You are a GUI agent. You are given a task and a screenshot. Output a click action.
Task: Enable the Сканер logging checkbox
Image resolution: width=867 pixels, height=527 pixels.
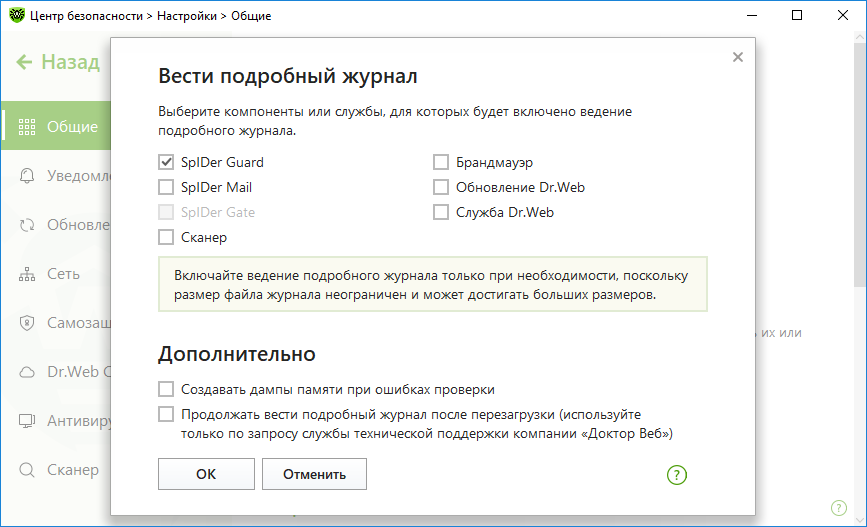(x=166, y=237)
